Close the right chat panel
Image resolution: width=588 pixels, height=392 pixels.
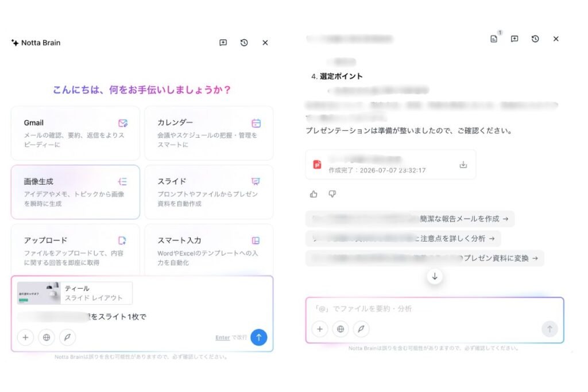(556, 38)
